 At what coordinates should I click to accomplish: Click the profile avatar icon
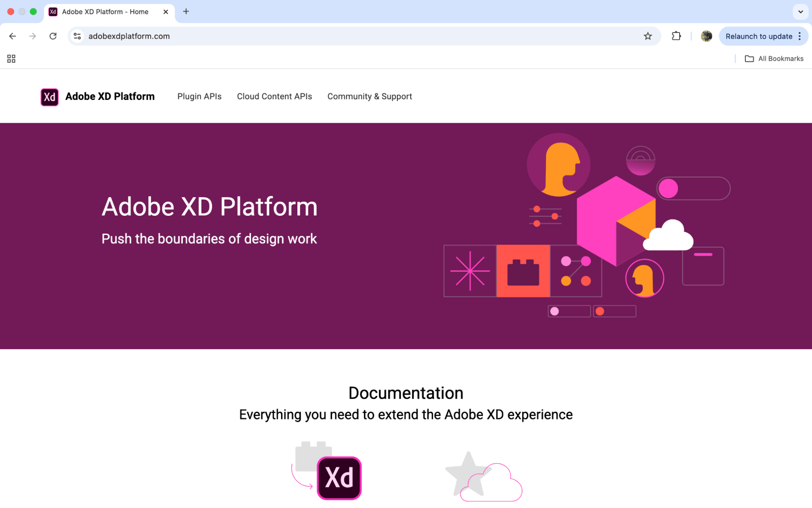click(706, 36)
